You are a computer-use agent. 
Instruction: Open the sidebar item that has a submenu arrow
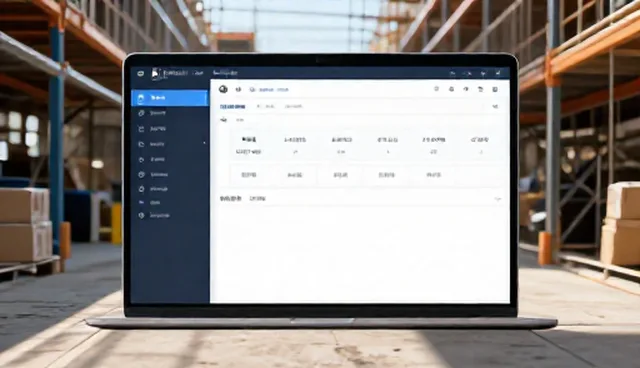point(169,144)
